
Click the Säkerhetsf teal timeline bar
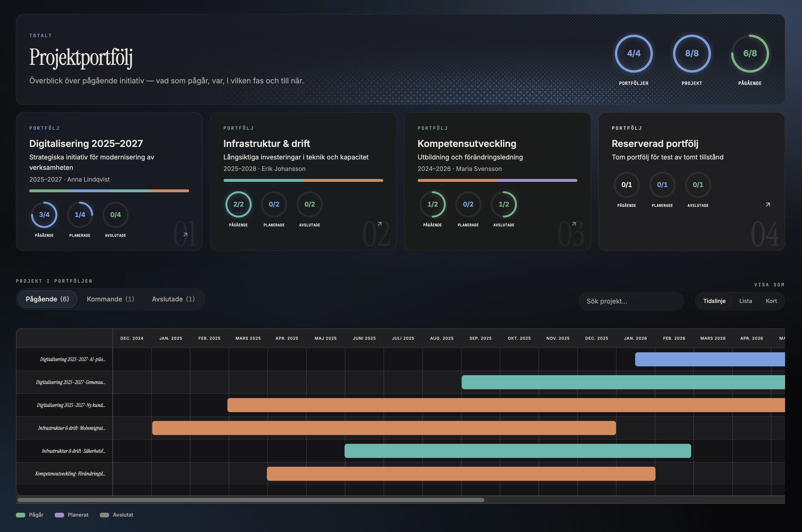pyautogui.click(x=518, y=451)
